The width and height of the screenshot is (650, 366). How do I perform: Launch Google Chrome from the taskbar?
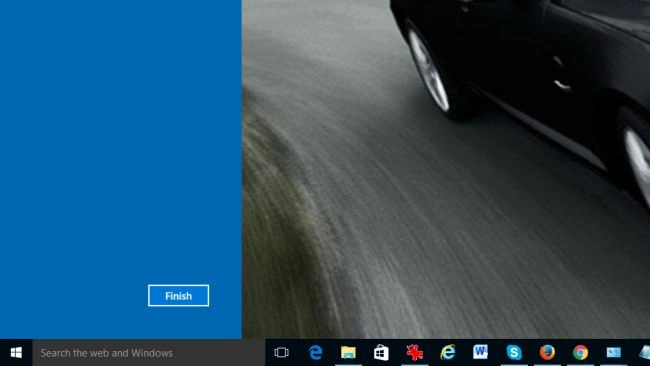tap(580, 353)
